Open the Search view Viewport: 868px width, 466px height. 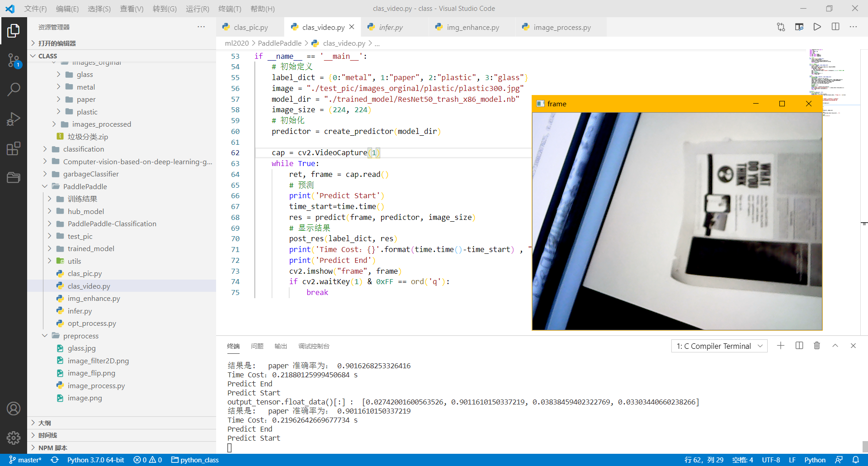(14, 90)
